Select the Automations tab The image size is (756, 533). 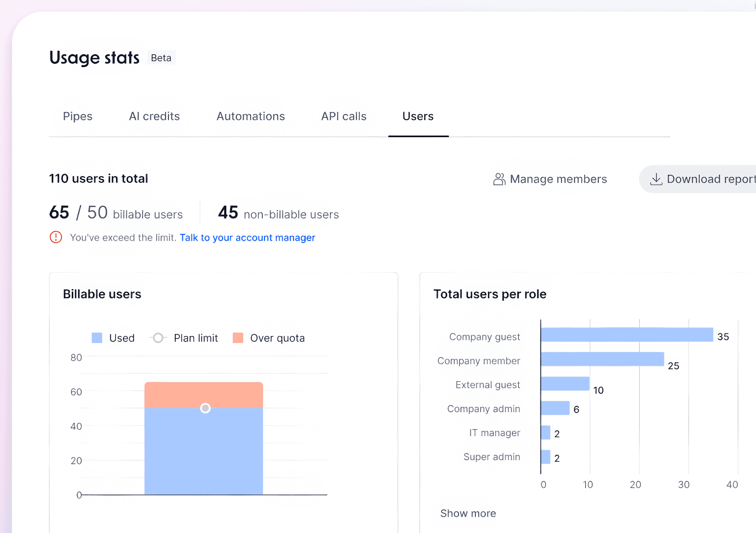pyautogui.click(x=251, y=116)
